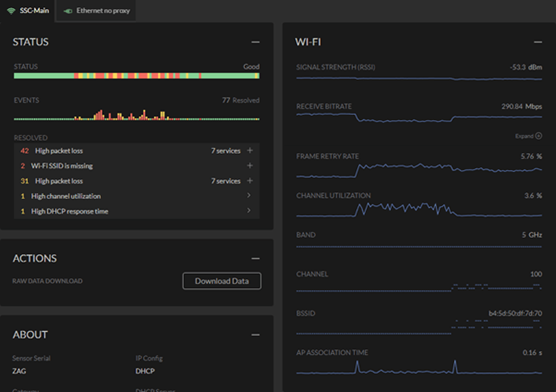Click '7 services' on the 42 packet loss row
This screenshot has width=556, height=392.
pyautogui.click(x=226, y=151)
